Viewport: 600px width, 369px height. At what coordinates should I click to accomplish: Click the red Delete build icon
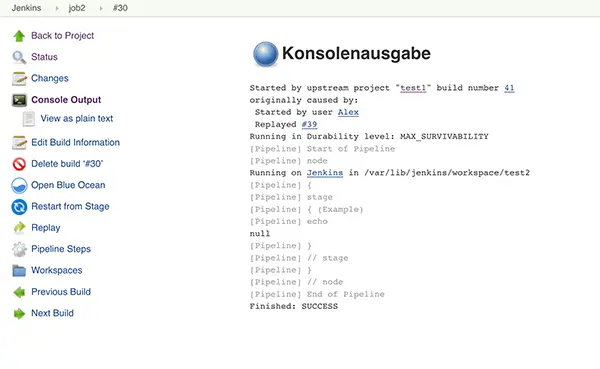point(19,164)
